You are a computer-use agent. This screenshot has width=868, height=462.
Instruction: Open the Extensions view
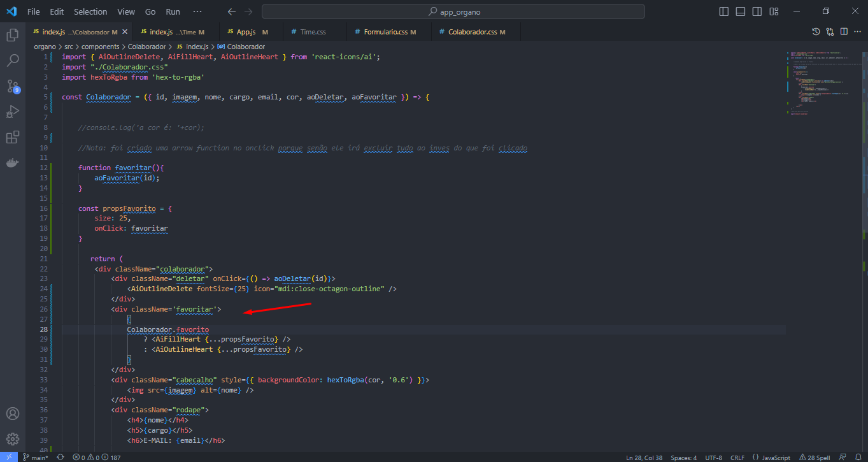(x=12, y=137)
